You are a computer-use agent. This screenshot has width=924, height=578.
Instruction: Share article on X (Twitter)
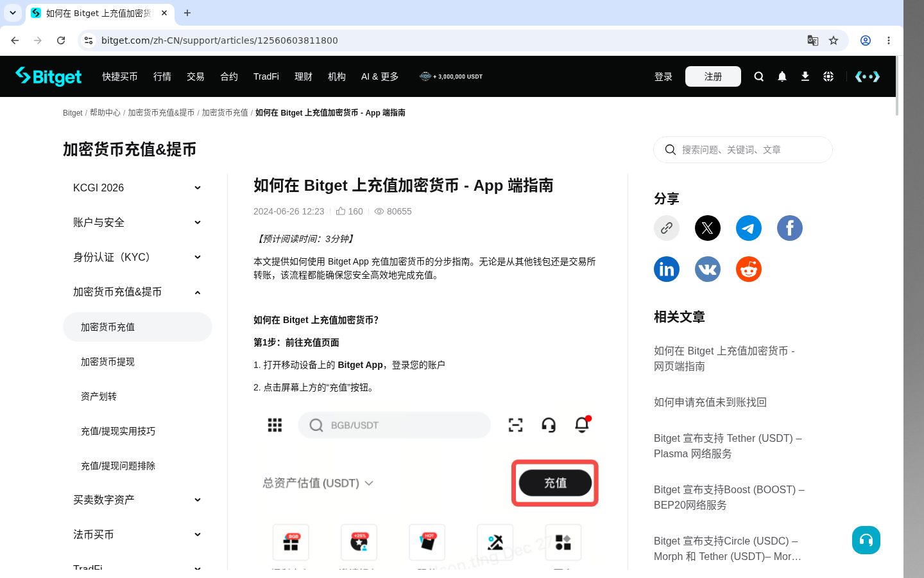pos(708,228)
